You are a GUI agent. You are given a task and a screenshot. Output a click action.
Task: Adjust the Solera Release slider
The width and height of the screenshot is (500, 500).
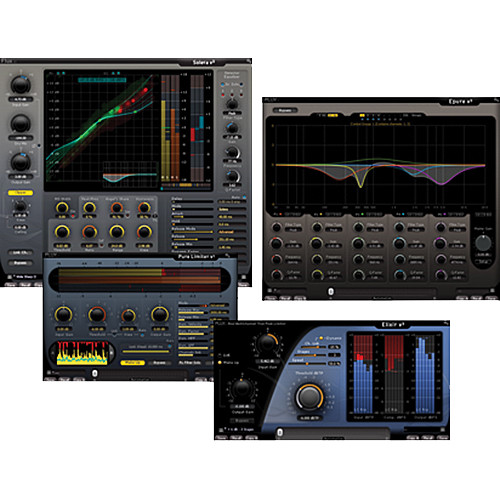point(192,239)
